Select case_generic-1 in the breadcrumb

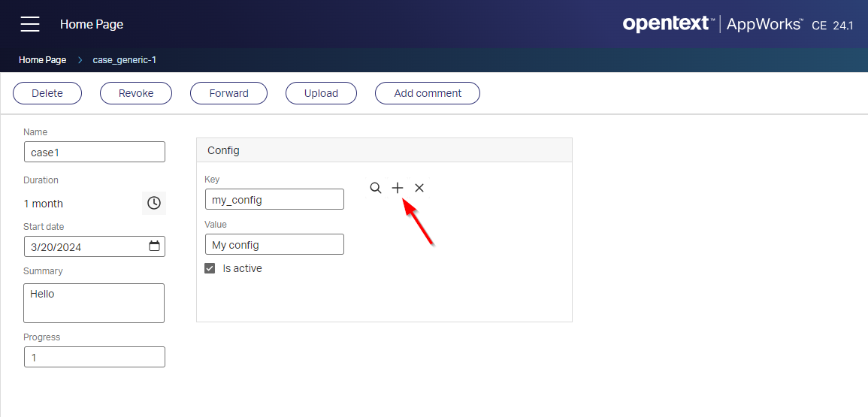point(125,60)
